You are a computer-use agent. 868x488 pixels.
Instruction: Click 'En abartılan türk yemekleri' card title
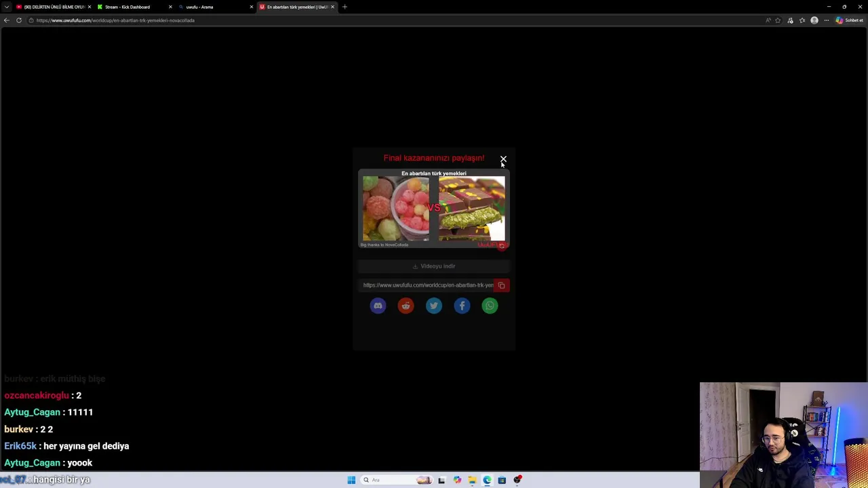pos(434,174)
